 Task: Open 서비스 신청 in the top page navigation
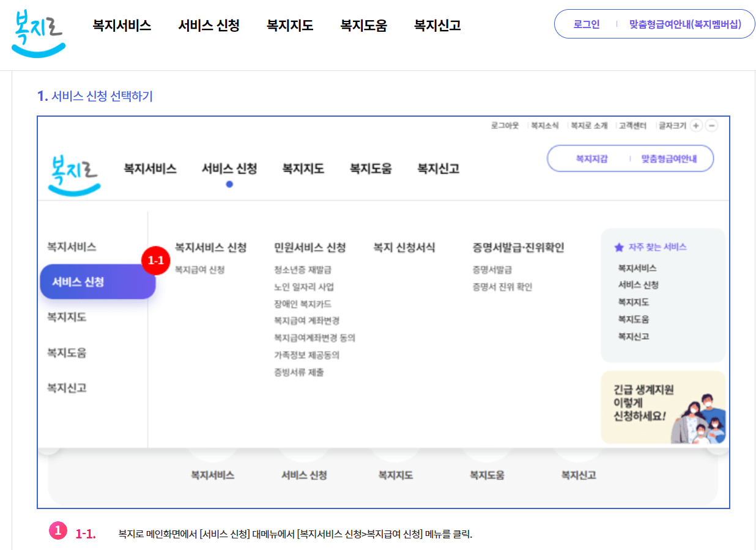click(209, 26)
